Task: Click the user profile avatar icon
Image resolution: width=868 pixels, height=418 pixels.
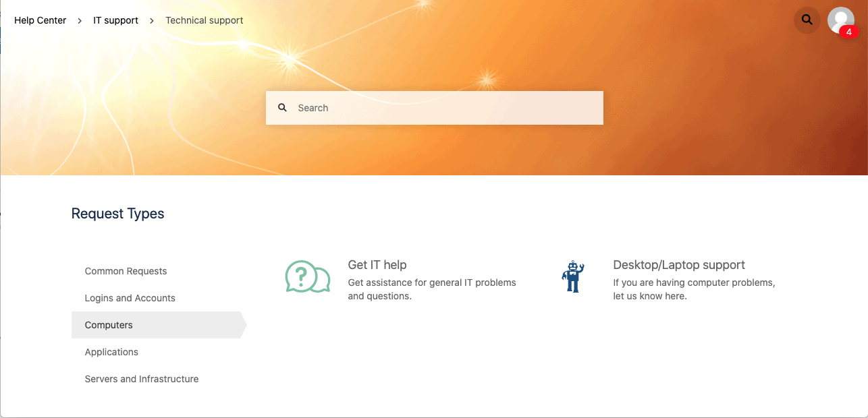Action: point(840,20)
